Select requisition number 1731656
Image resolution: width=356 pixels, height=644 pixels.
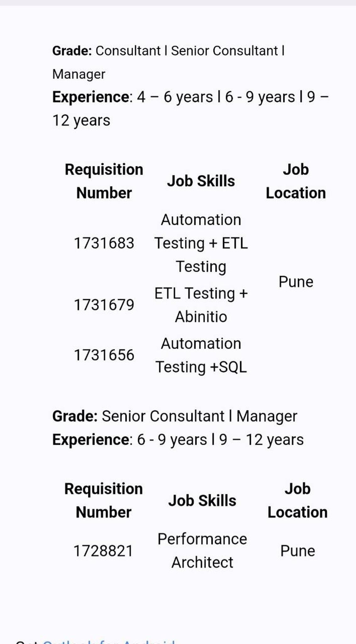104,355
